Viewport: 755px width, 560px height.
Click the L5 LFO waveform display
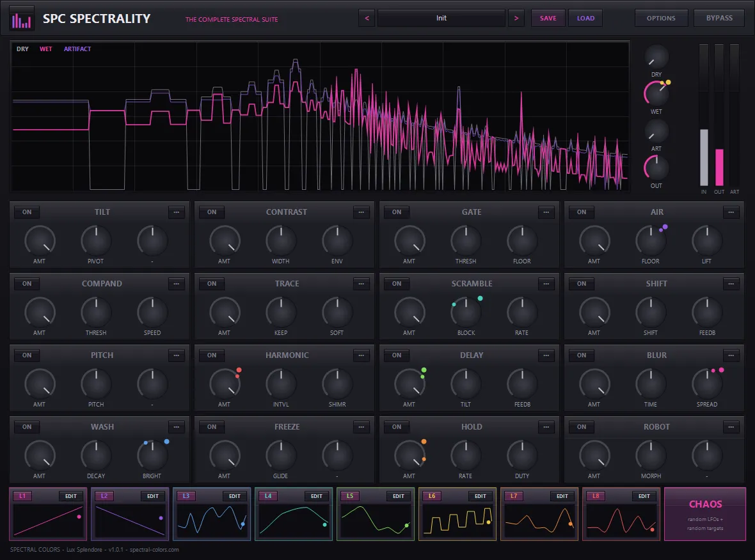point(376,520)
